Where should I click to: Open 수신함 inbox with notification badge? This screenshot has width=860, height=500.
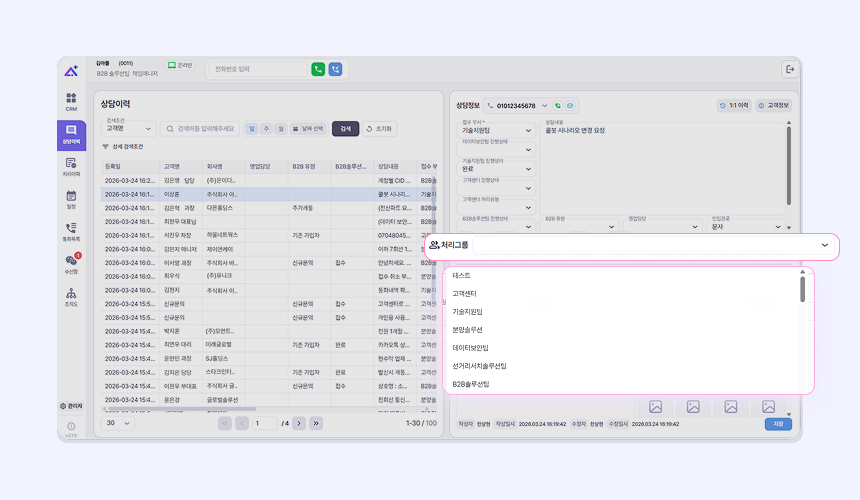click(71, 264)
